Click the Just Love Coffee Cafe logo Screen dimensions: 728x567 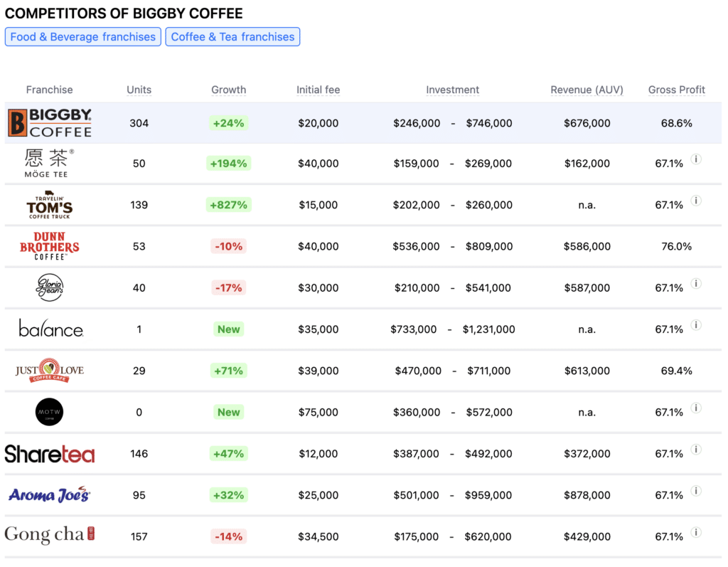point(49,371)
